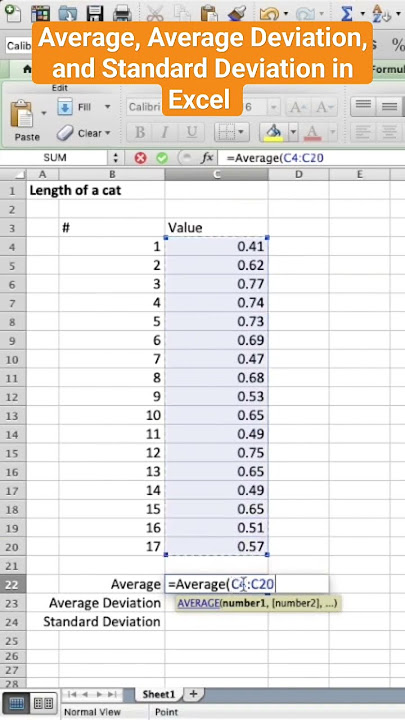
Task: Switch to Page Layout view button
Action: [x=44, y=703]
